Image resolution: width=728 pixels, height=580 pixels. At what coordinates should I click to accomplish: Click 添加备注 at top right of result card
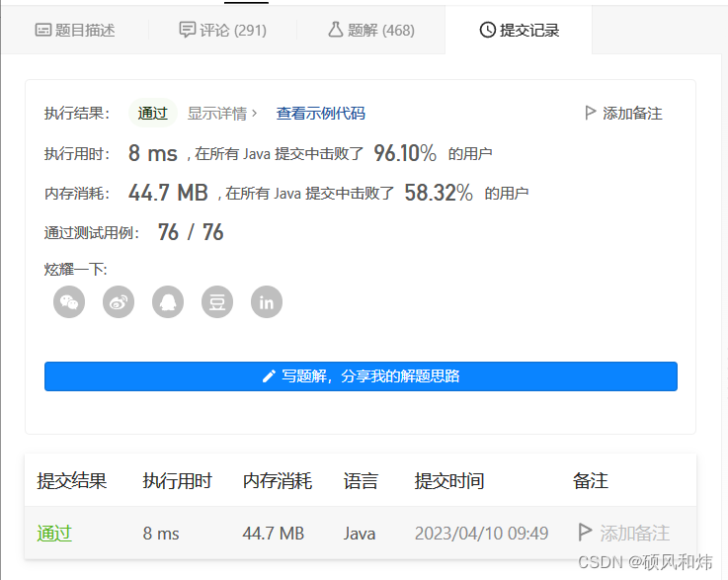tap(623, 114)
